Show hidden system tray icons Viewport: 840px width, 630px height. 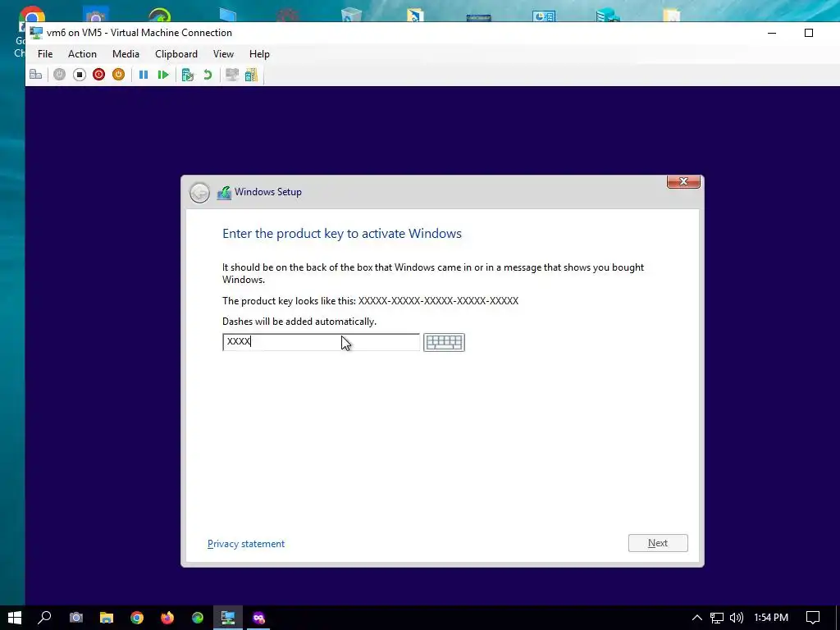[697, 618]
